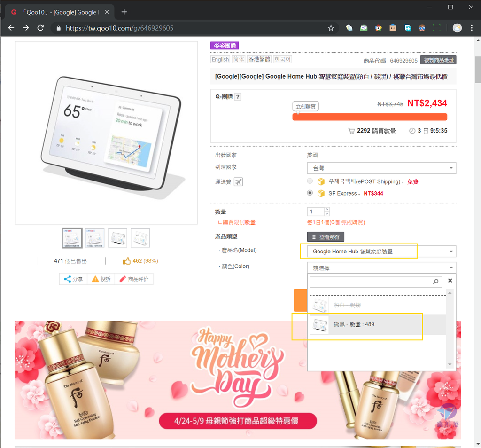This screenshot has height=448, width=481.
Task: Open a new browser tab
Action: [x=124, y=12]
